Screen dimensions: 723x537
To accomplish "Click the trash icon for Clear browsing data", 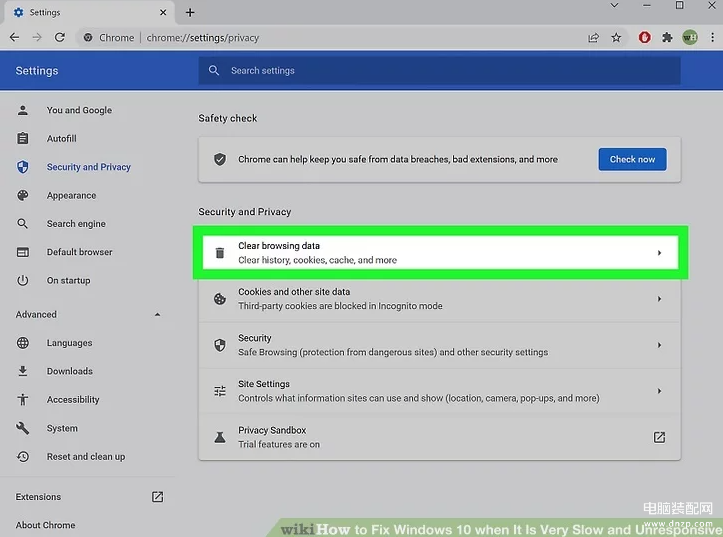I will (220, 253).
